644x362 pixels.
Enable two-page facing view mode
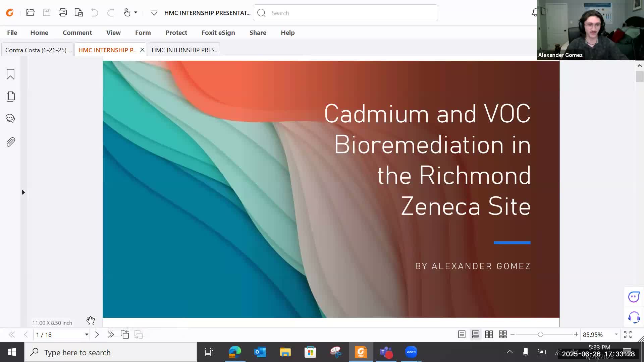pyautogui.click(x=489, y=335)
